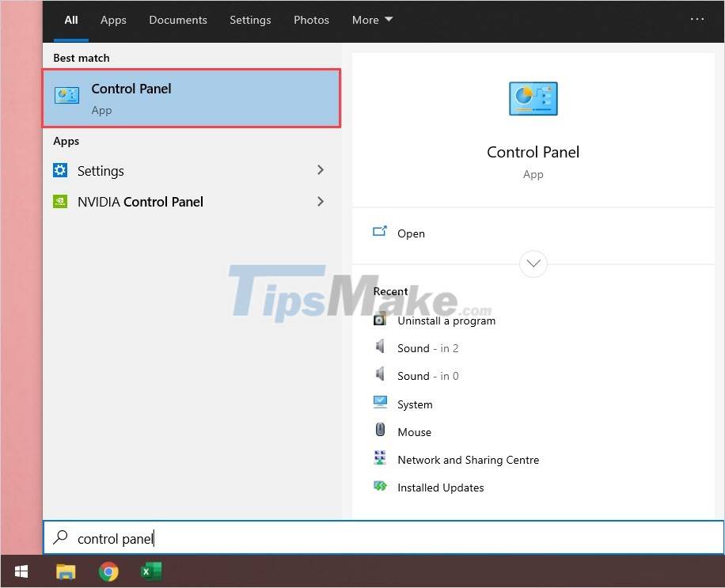Expand the Settings result arrow
This screenshot has width=725, height=588.
point(321,170)
